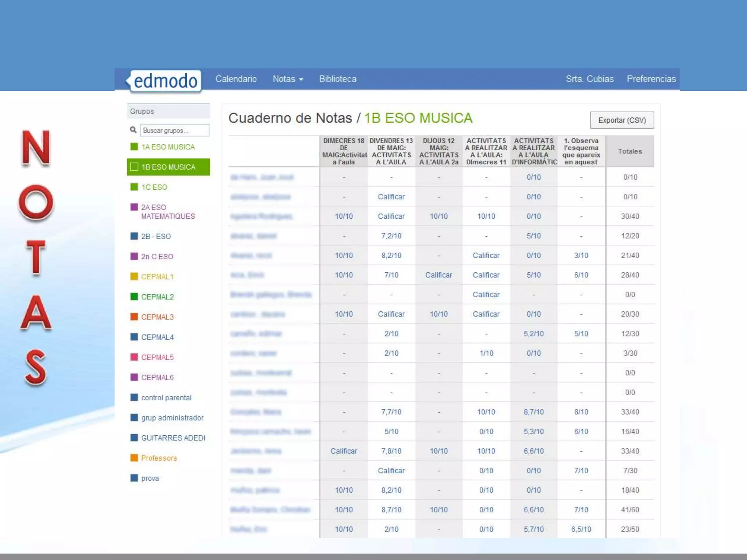The width and height of the screenshot is (747, 560).
Task: Toggle the white checkbox on 1B ESO MUSICA
Action: 134,167
